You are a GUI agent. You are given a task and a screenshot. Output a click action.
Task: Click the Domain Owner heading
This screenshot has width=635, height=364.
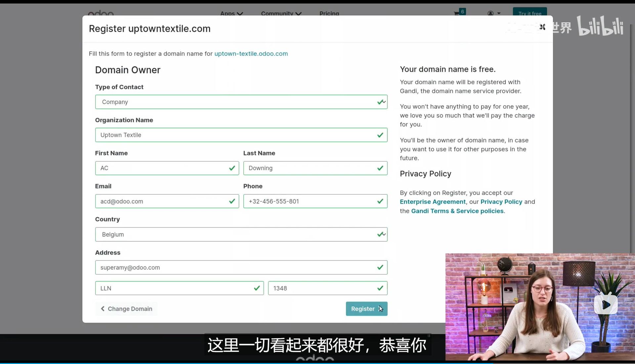(x=128, y=70)
